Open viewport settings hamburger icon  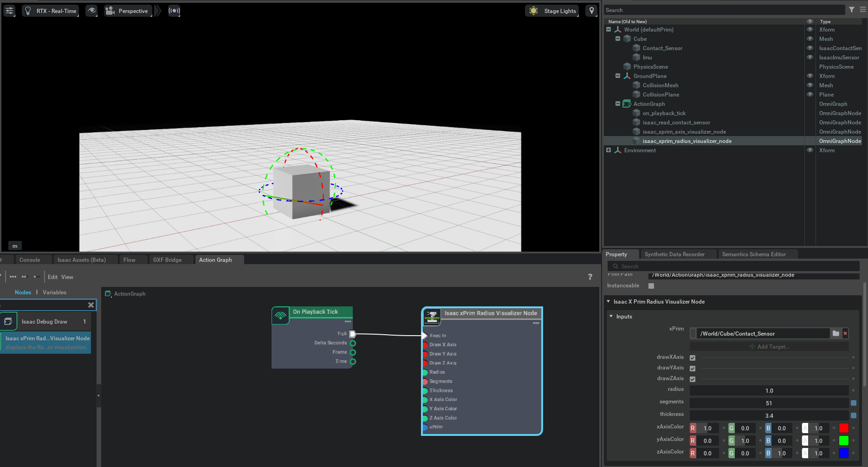point(9,11)
